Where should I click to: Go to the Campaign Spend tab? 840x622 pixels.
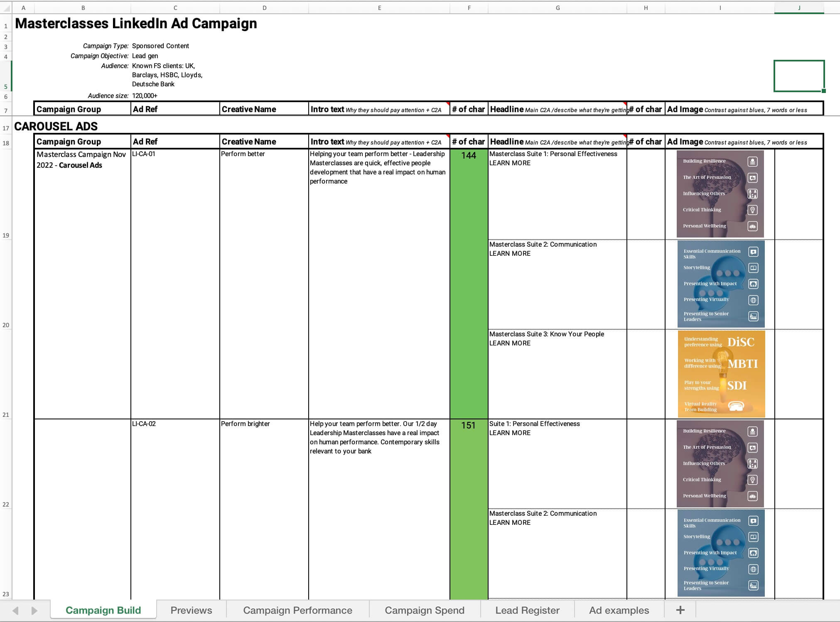424,610
